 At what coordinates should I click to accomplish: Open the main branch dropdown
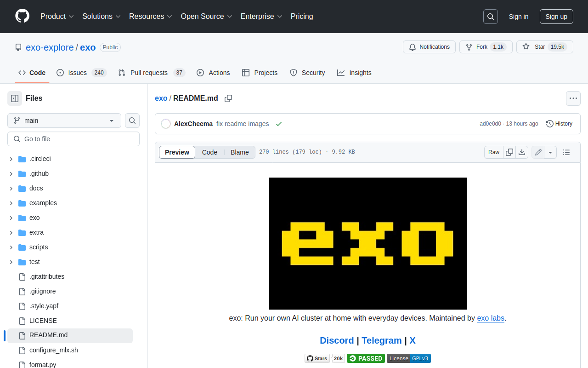pyautogui.click(x=64, y=121)
